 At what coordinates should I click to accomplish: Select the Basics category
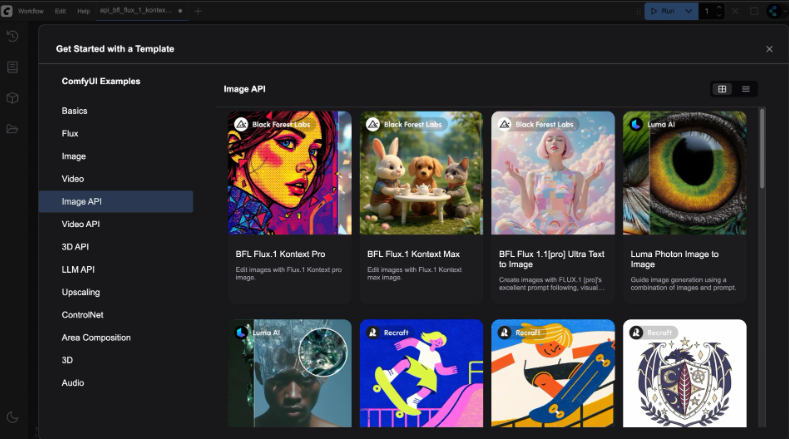[x=116, y=111]
